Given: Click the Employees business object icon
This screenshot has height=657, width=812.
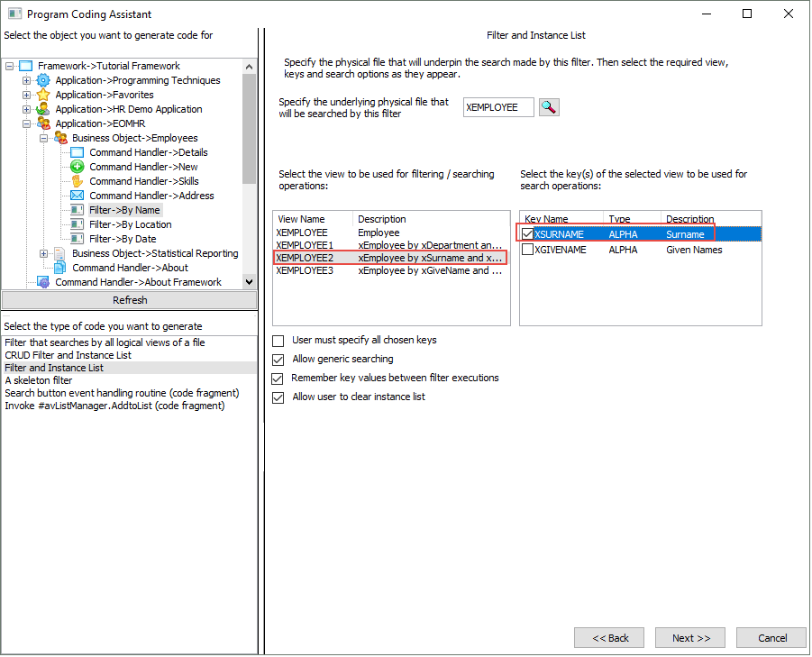Looking at the screenshot, I should click(60, 138).
